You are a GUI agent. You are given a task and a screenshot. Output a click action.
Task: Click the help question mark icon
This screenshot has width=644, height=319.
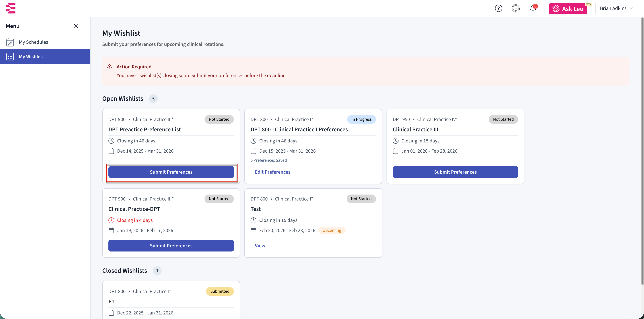(x=498, y=9)
